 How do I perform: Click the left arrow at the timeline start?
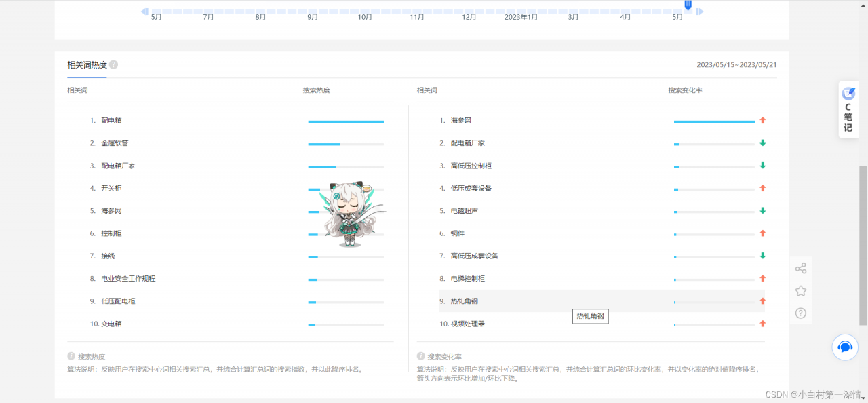click(144, 12)
